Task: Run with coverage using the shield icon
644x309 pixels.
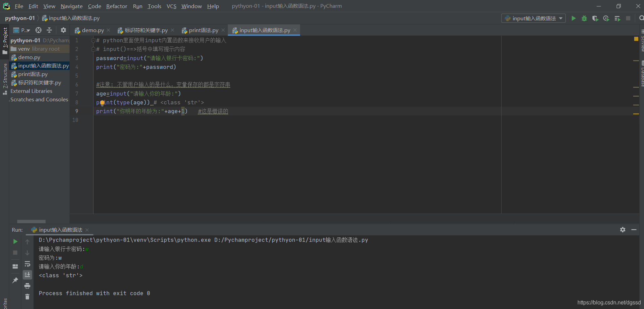Action: [x=595, y=18]
